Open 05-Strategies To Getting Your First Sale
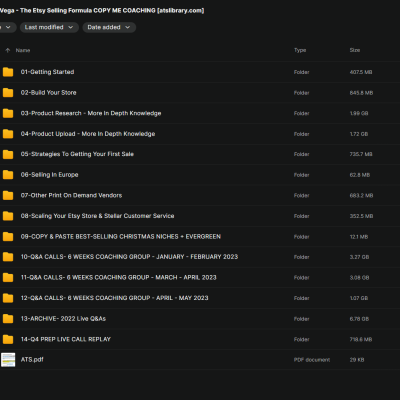The image size is (400, 400). (77, 154)
